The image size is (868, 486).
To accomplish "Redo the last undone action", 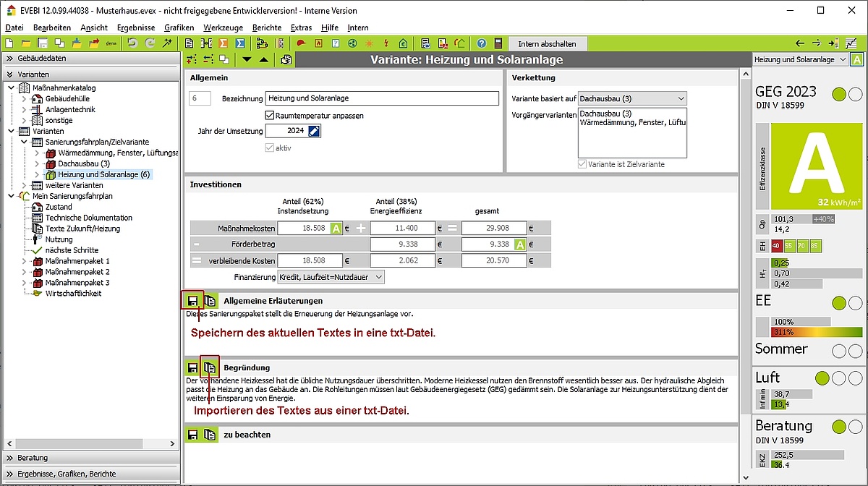I will pyautogui.click(x=150, y=43).
